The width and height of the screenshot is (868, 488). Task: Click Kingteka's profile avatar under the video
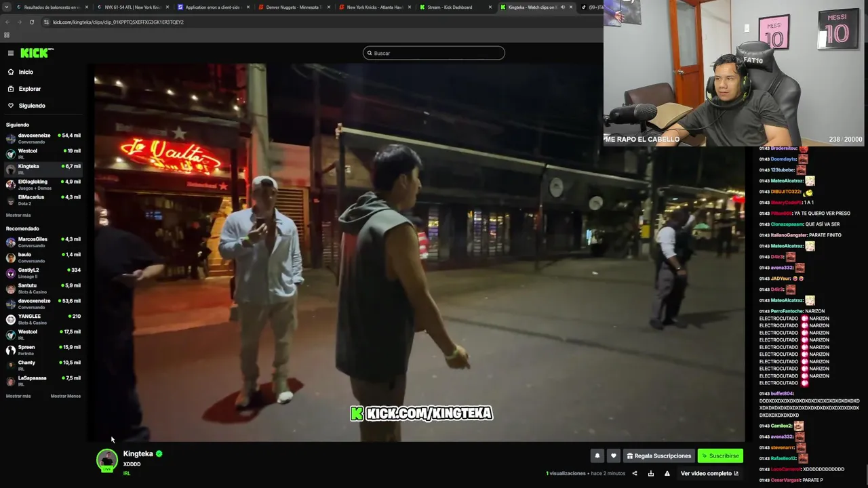point(107,460)
